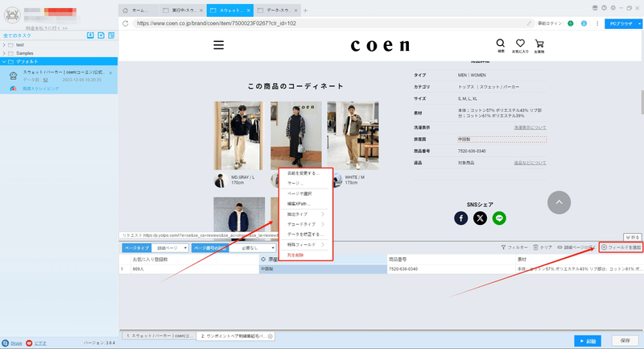Choose データを修正する in context menu
Image resolution: width=644 pixels, height=349 pixels.
point(303,235)
